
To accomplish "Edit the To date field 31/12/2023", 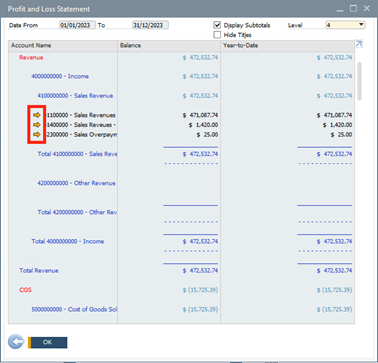I will click(x=150, y=25).
